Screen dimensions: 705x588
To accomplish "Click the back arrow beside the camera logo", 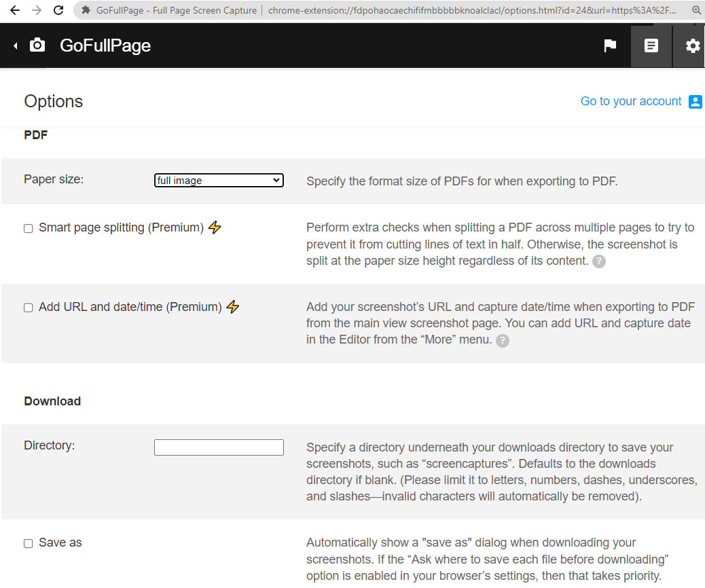I will click(15, 45).
